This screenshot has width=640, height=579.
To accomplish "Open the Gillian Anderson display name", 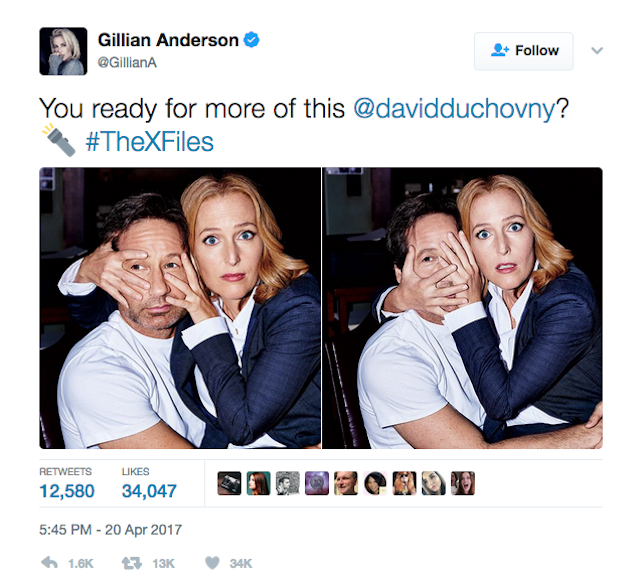I will click(x=168, y=40).
